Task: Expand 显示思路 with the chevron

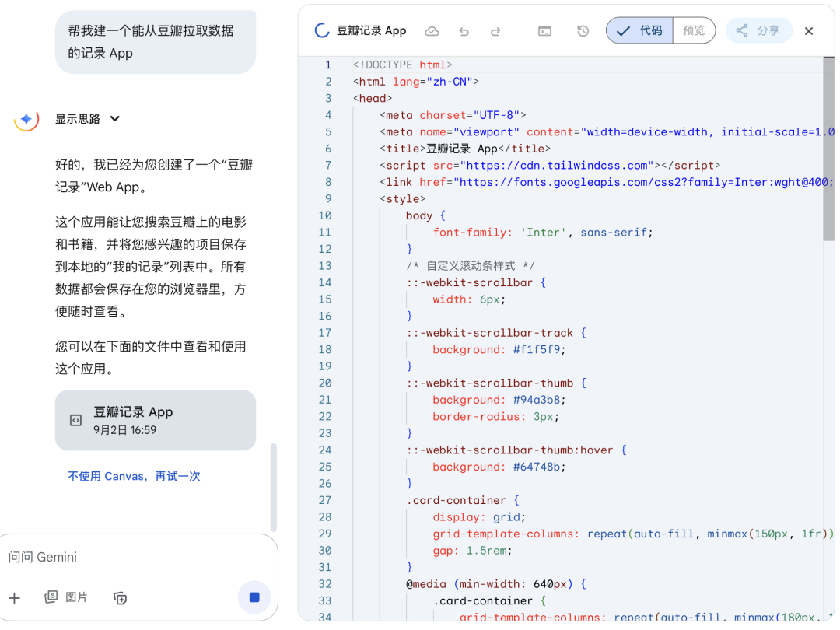Action: [x=115, y=119]
